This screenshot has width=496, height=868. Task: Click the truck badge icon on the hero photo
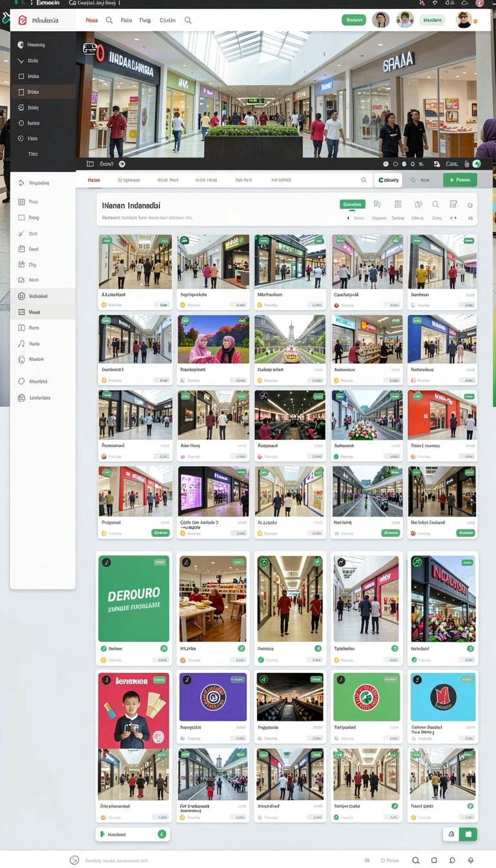[x=90, y=48]
